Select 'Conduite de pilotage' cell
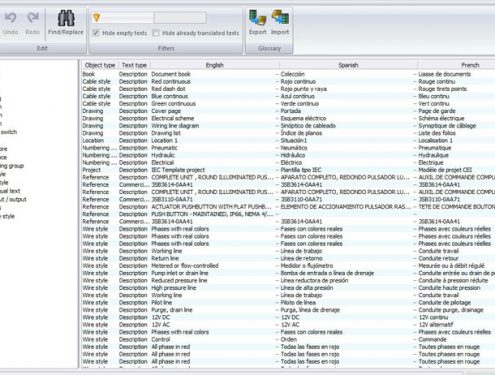495x375 pixels. coord(445,302)
